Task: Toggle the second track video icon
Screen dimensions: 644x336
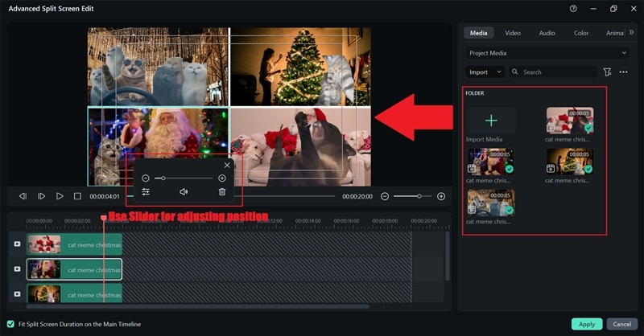Action: [17, 269]
